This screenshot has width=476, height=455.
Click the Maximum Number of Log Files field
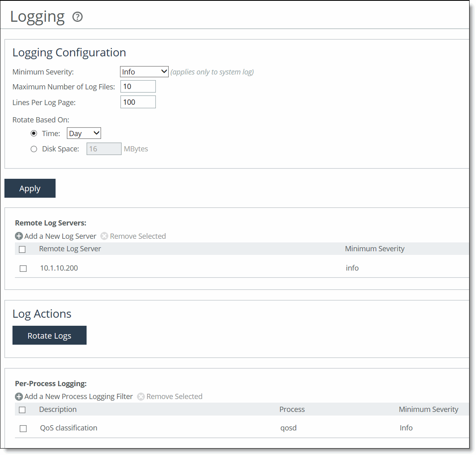[x=138, y=86]
